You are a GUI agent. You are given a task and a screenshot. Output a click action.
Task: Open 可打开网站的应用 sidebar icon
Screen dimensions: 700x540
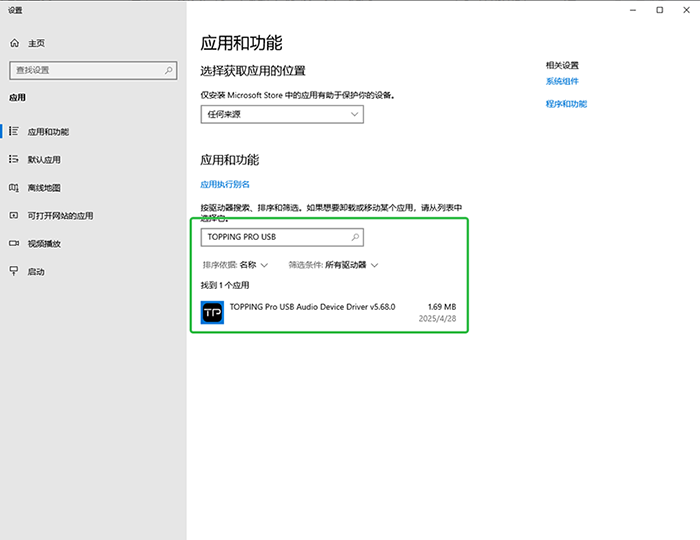[14, 215]
